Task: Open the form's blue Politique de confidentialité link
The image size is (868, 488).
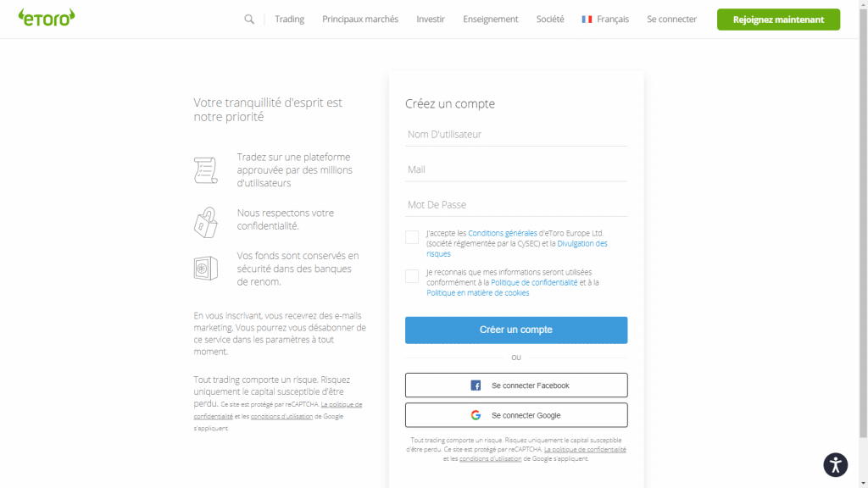Action: [534, 283]
